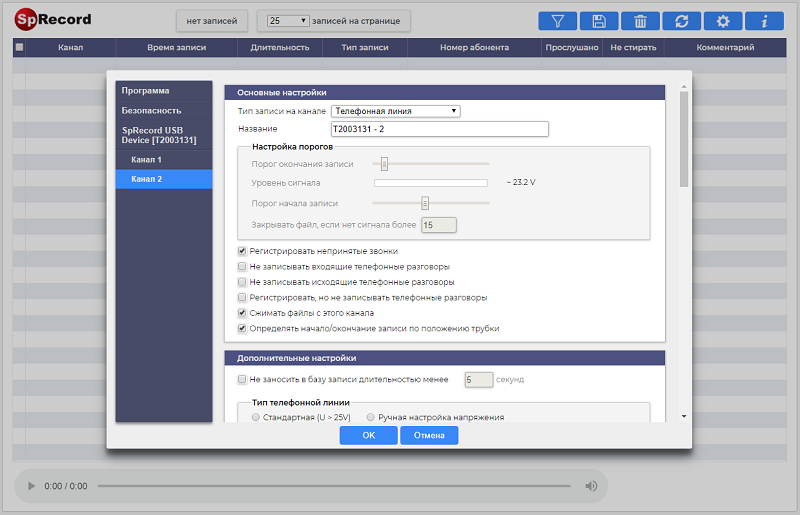Click the audio playback progress bar
Screen dimensions: 800x515
click(x=334, y=486)
